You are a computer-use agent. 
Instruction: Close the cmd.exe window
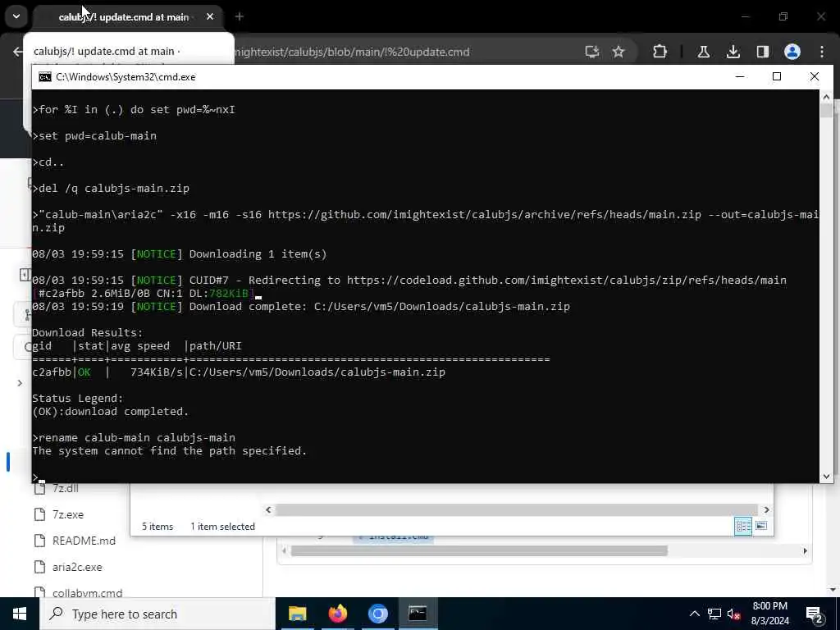(x=815, y=76)
